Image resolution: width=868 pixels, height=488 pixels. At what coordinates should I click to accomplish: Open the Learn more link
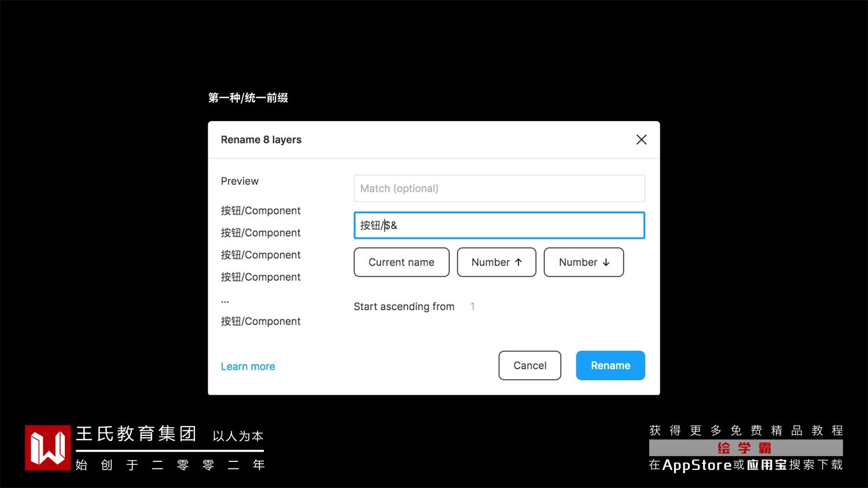pos(248,366)
